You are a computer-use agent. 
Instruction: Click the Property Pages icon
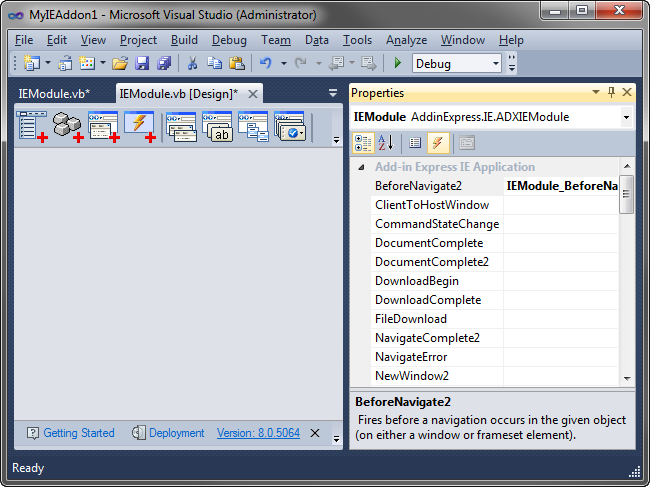click(x=467, y=143)
